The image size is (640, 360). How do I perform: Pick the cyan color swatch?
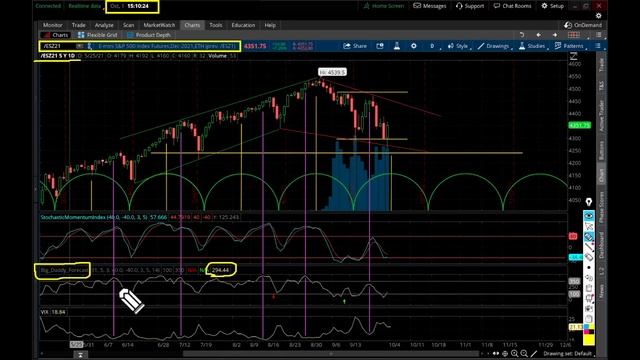586,327
